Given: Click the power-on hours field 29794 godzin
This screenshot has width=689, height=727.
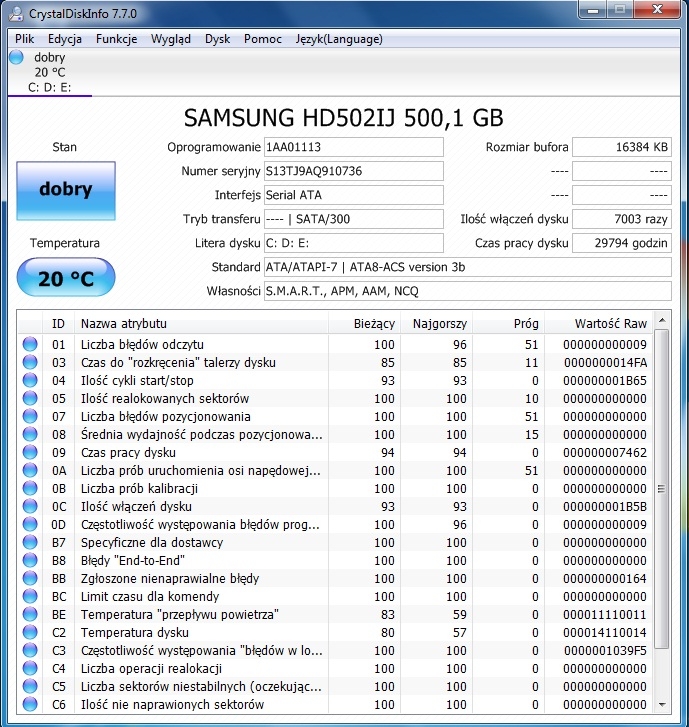Looking at the screenshot, I should (622, 243).
